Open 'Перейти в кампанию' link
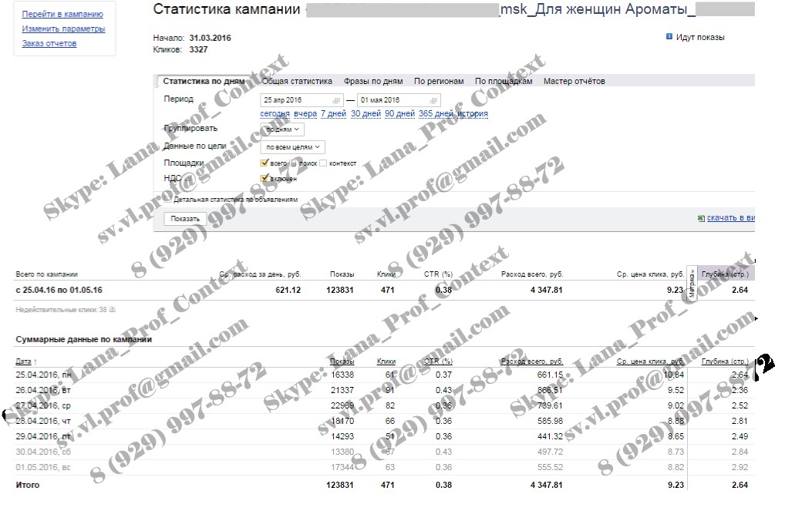812x511 pixels. [x=62, y=14]
